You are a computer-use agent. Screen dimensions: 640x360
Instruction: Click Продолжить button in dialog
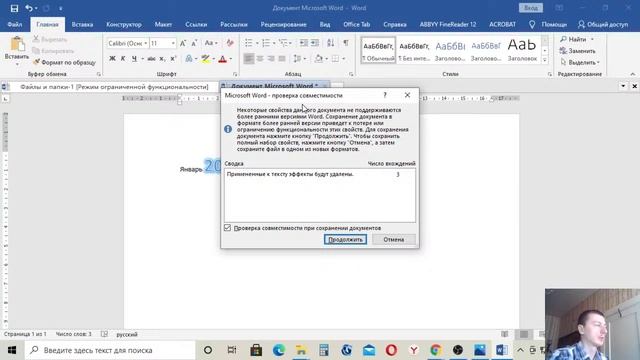345,240
